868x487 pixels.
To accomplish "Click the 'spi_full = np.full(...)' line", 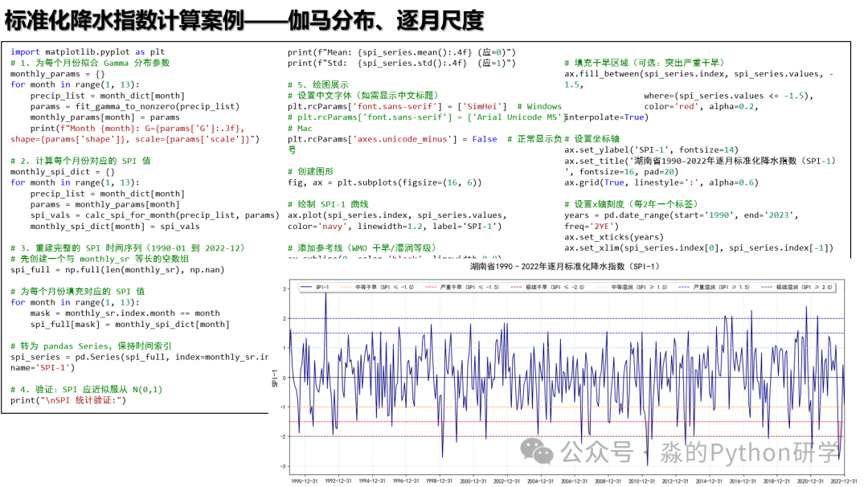I will click(117, 270).
